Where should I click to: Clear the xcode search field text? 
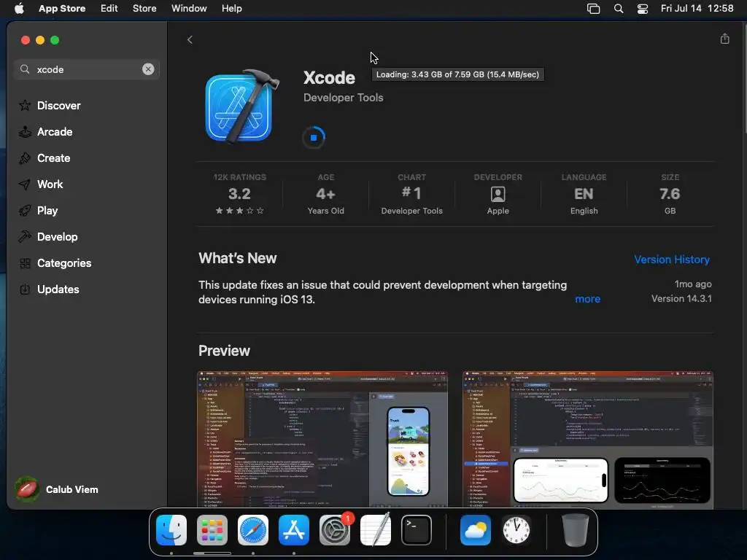pos(148,69)
